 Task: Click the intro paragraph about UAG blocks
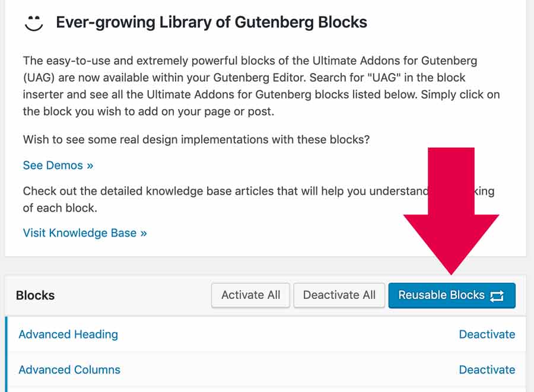pos(261,86)
